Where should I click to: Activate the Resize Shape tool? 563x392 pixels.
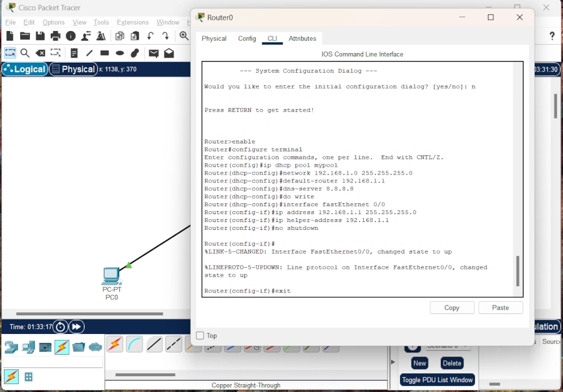[55, 53]
